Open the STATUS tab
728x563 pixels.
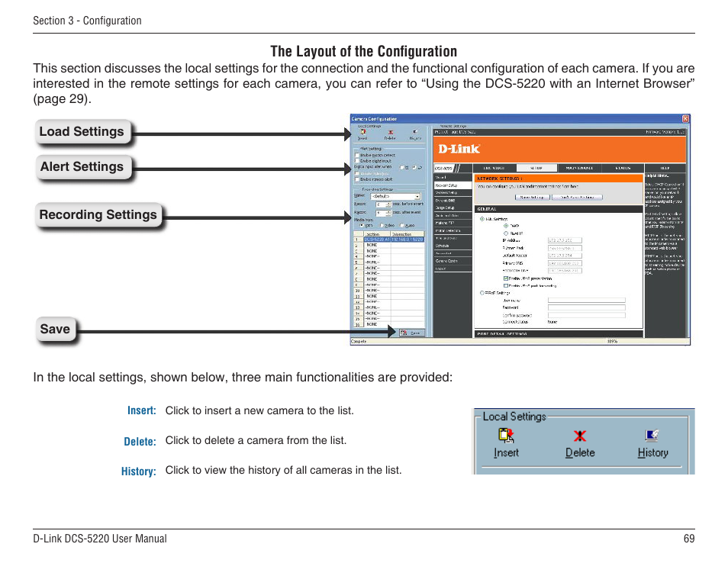point(623,168)
